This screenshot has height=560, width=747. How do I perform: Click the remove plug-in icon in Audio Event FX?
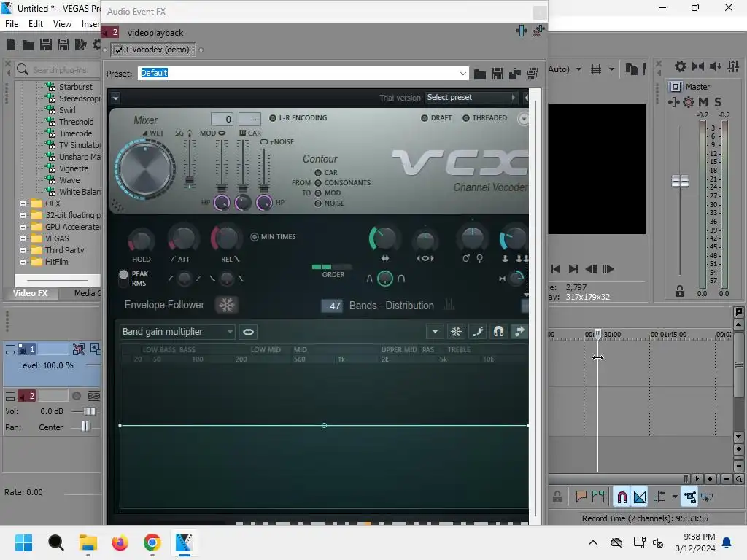point(539,31)
